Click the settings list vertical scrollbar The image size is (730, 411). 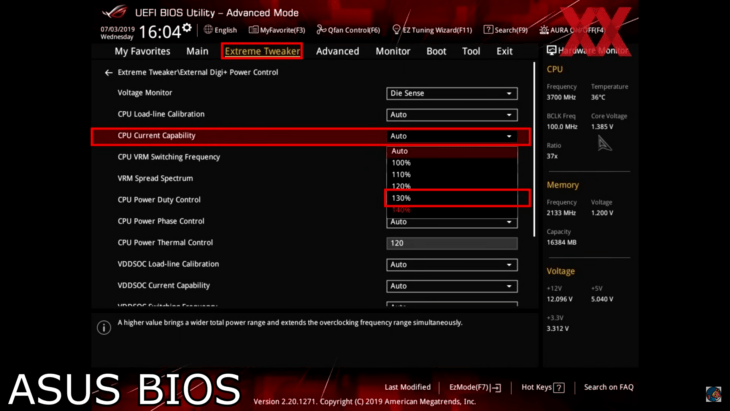[x=534, y=149]
